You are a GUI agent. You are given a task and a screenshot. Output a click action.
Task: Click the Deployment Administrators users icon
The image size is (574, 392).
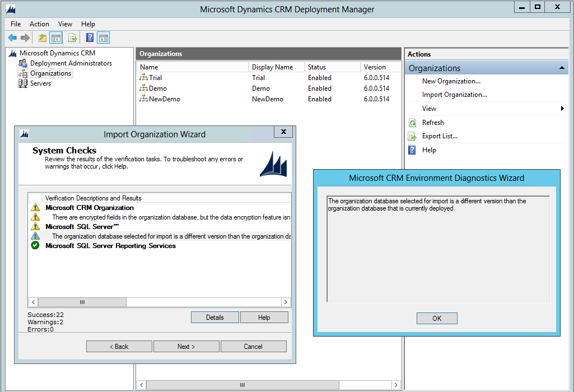point(23,63)
